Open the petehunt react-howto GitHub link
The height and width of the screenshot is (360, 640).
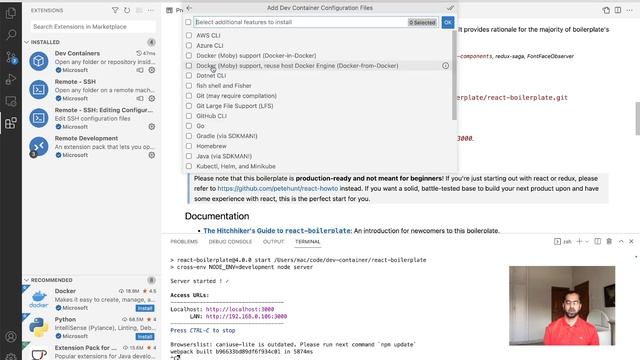point(278,189)
